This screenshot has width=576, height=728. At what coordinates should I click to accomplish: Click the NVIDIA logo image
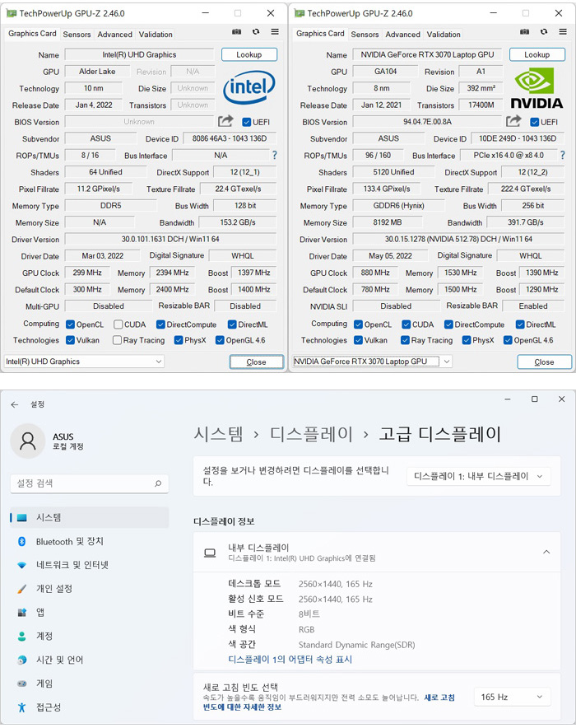(537, 87)
